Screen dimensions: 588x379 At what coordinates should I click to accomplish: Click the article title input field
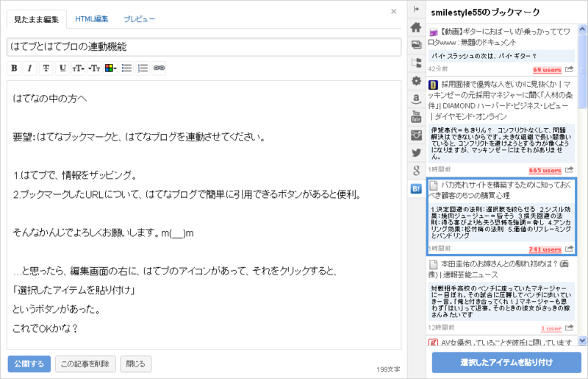[x=204, y=47]
